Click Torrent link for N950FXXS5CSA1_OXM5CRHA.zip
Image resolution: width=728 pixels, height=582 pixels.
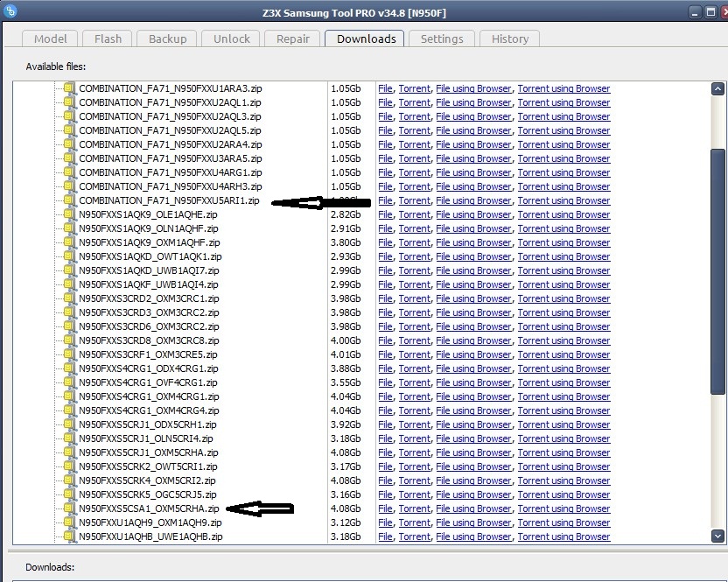415,508
